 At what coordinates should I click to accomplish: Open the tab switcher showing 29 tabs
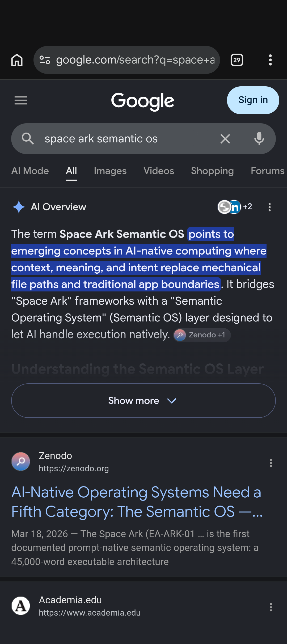coord(237,60)
